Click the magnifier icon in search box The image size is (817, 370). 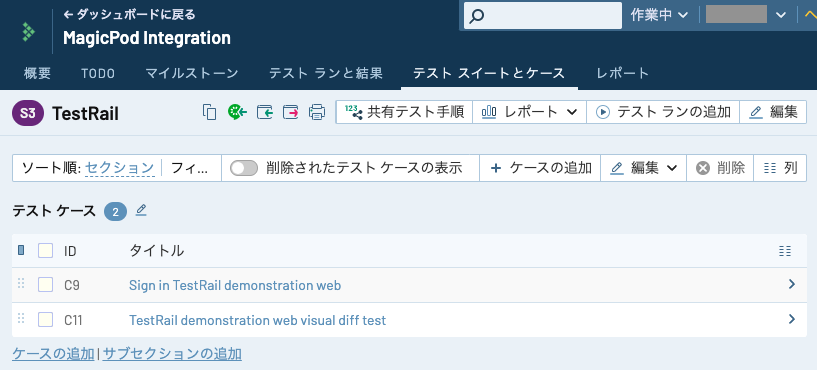tap(476, 16)
